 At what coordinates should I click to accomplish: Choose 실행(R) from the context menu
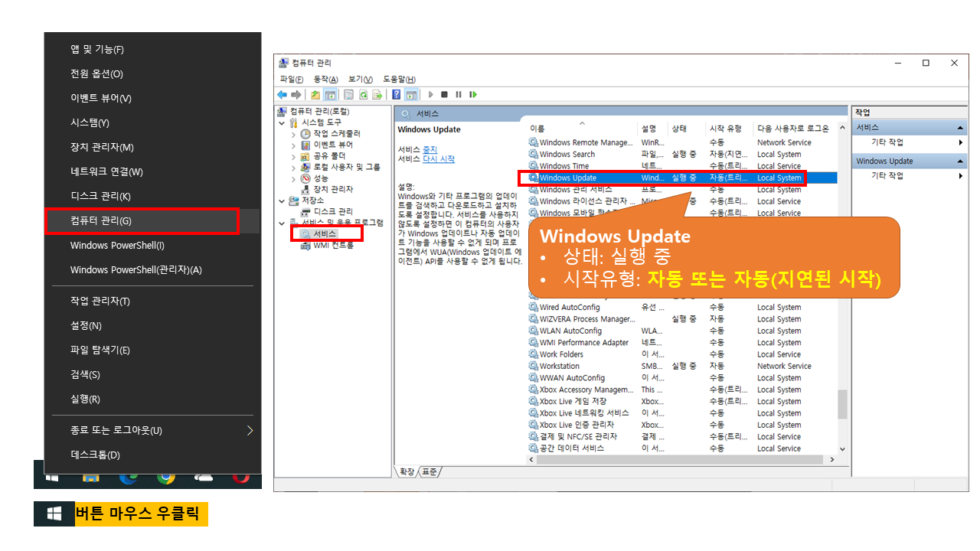click(x=153, y=399)
